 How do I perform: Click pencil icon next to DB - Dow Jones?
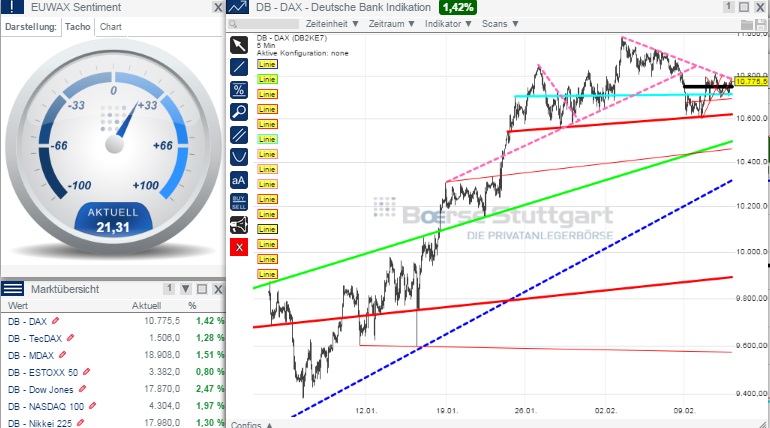[82, 389]
